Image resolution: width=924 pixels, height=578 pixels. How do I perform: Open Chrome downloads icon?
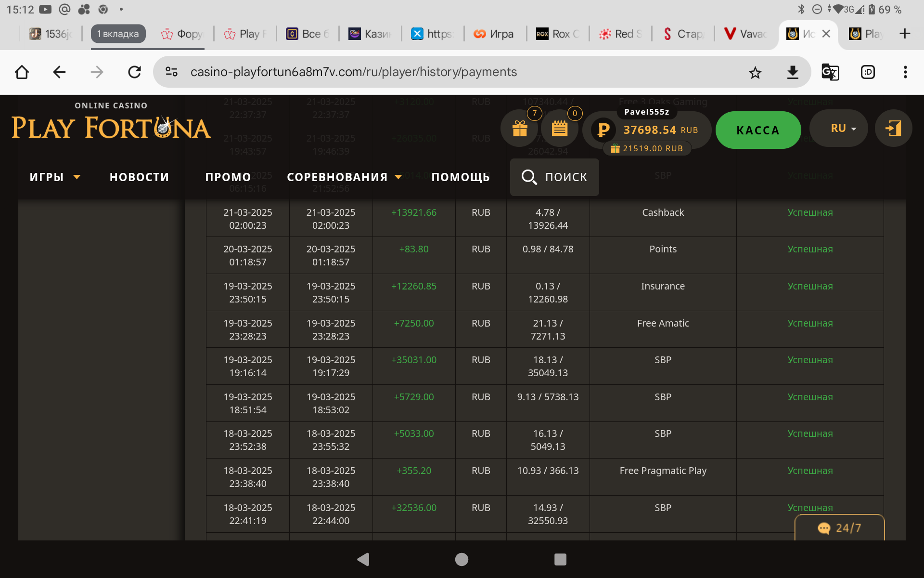tap(792, 72)
